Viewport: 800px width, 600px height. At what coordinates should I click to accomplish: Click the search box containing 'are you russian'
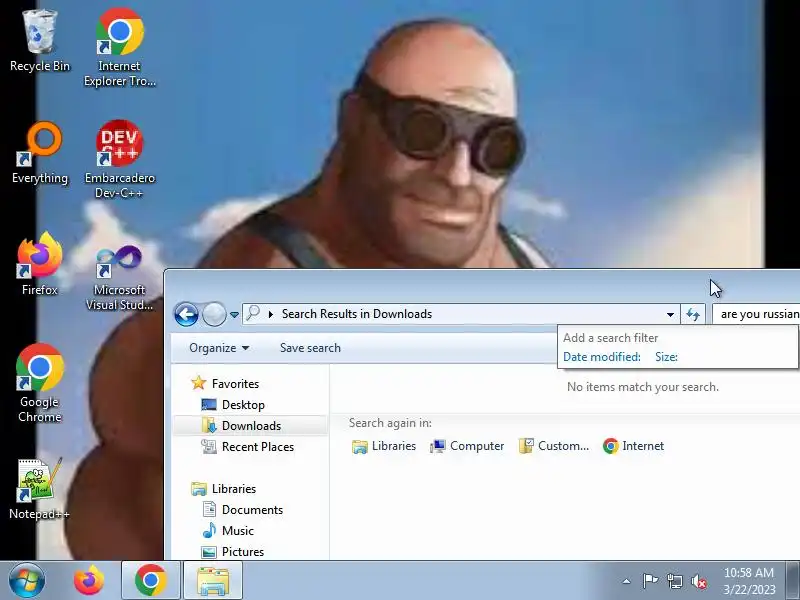click(756, 314)
